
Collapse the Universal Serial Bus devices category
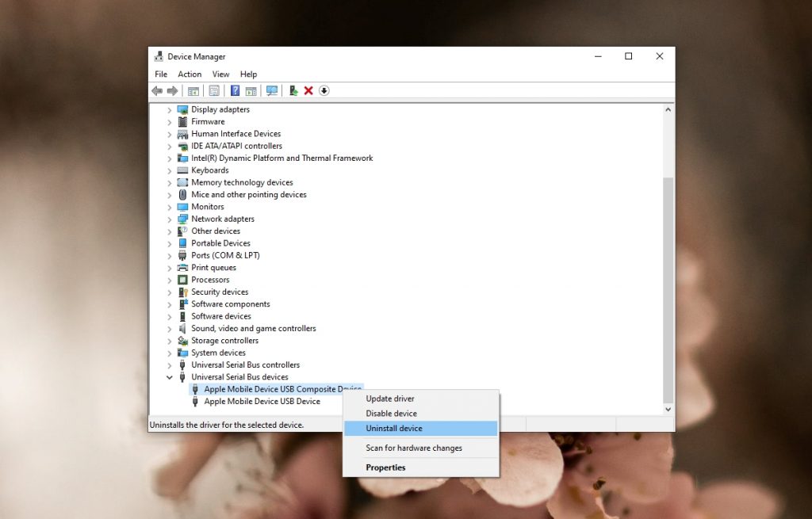169,376
